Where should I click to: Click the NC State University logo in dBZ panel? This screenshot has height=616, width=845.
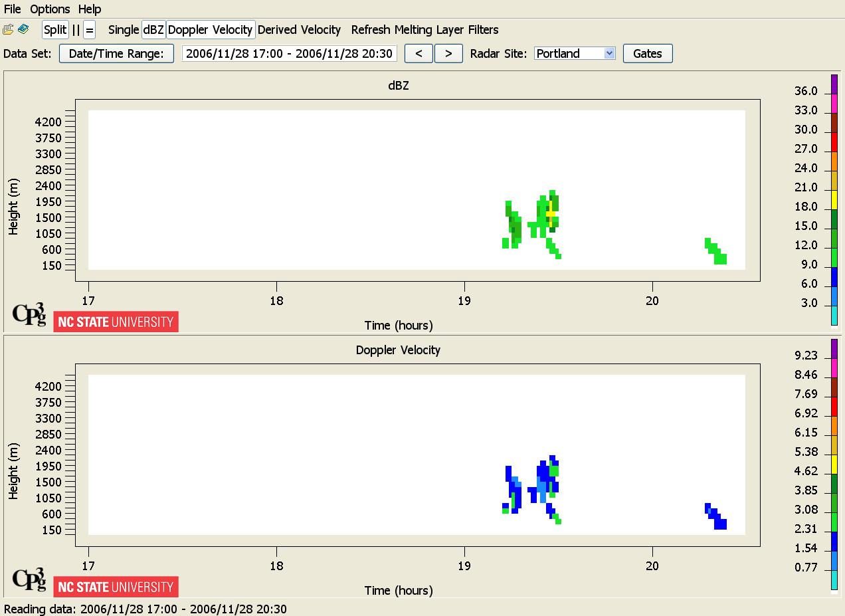coord(116,322)
